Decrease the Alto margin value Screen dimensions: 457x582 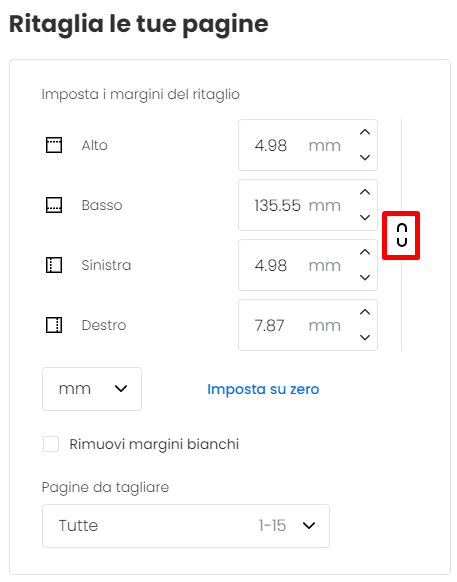[365, 157]
